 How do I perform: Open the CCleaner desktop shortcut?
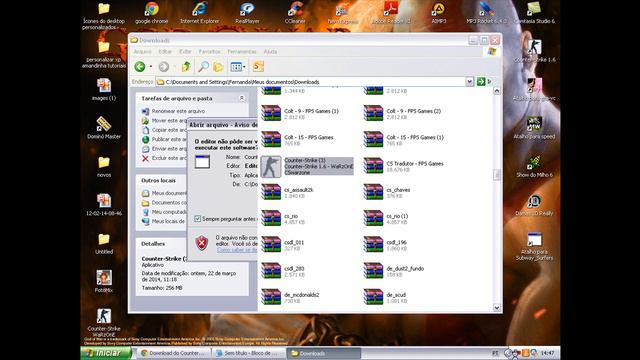295,13
